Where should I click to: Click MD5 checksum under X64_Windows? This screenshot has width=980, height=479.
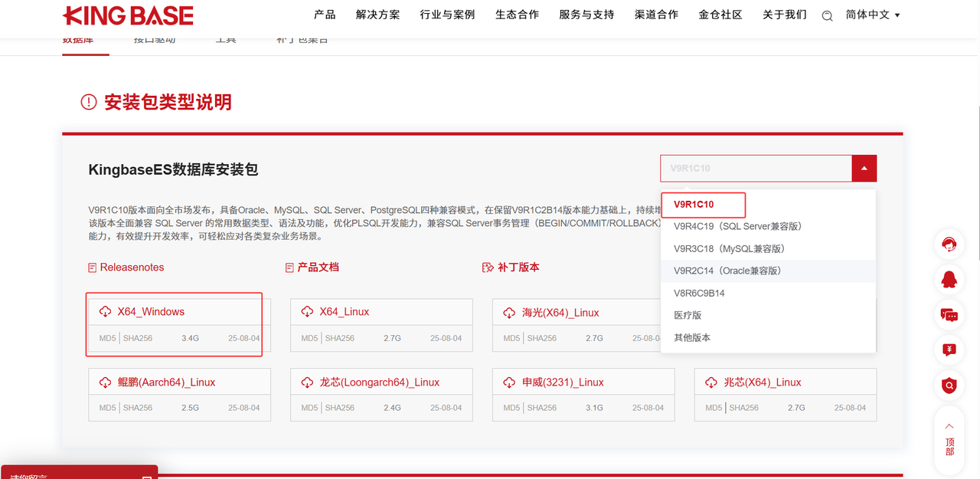click(x=107, y=338)
